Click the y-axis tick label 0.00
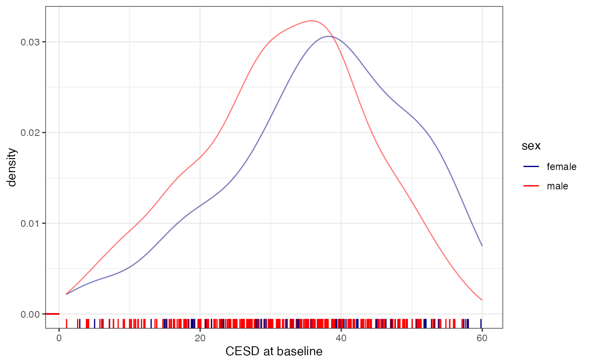 [x=30, y=314]
